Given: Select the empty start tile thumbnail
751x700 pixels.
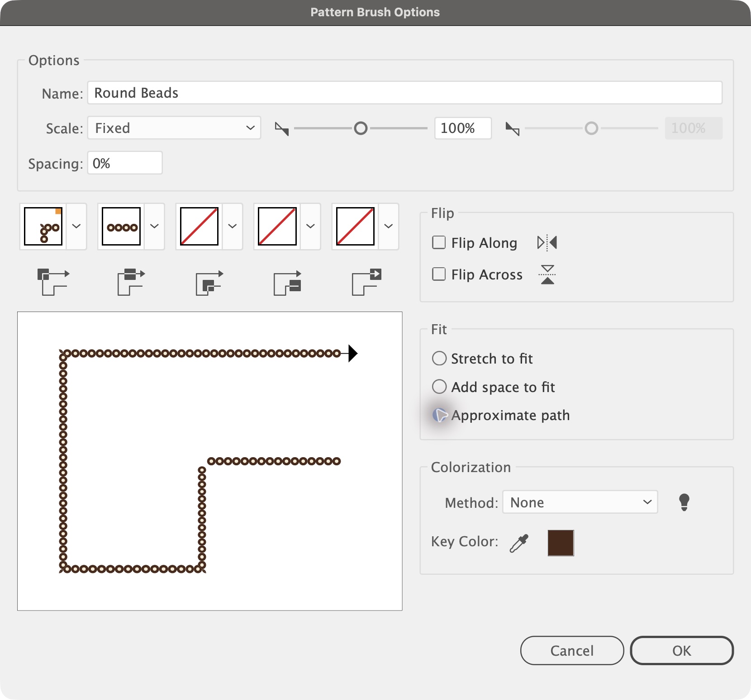Looking at the screenshot, I should pos(277,226).
